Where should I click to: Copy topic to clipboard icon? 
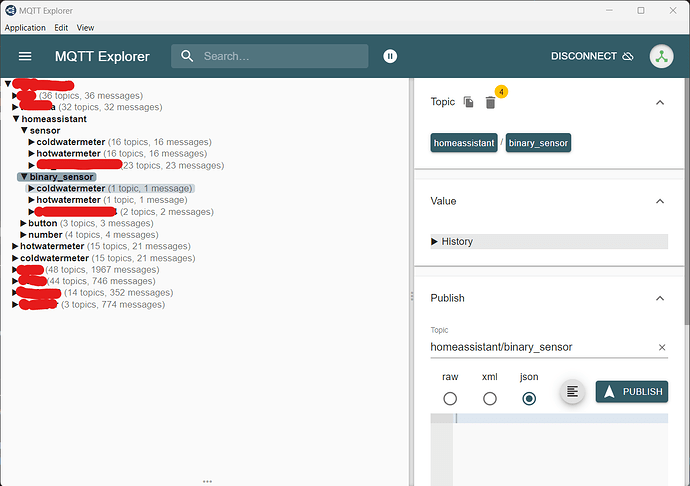click(x=469, y=102)
